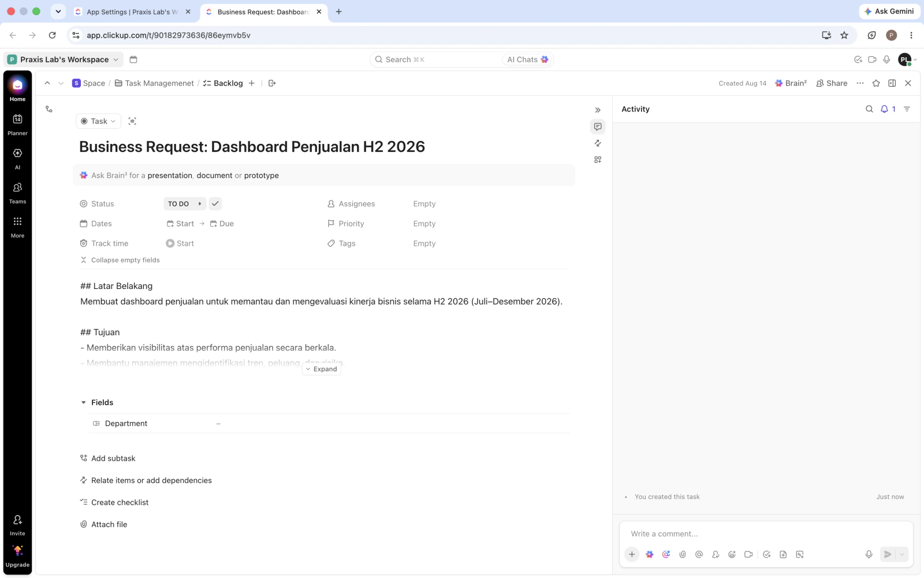Screen dimensions: 924x578
Task: Expand the task description
Action: click(322, 369)
